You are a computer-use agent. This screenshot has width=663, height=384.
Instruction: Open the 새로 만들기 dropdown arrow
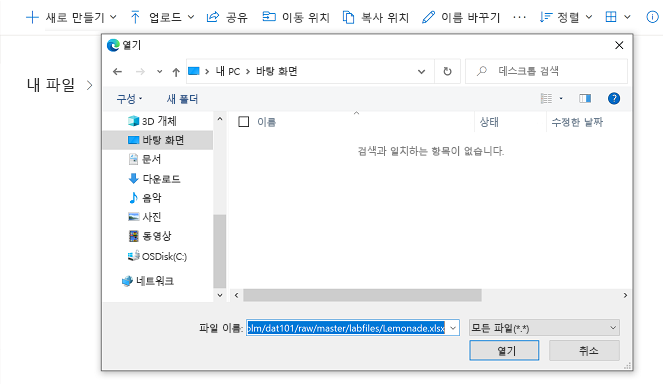113,17
